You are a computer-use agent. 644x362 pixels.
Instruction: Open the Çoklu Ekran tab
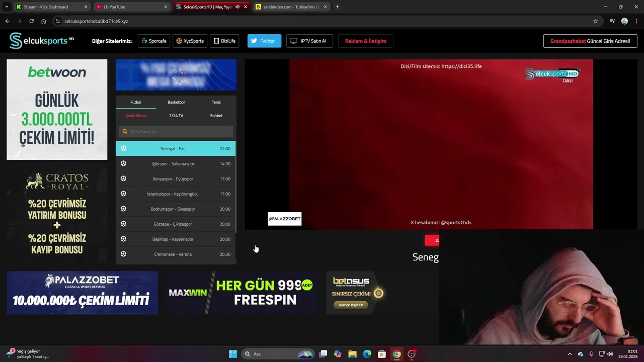(x=136, y=116)
